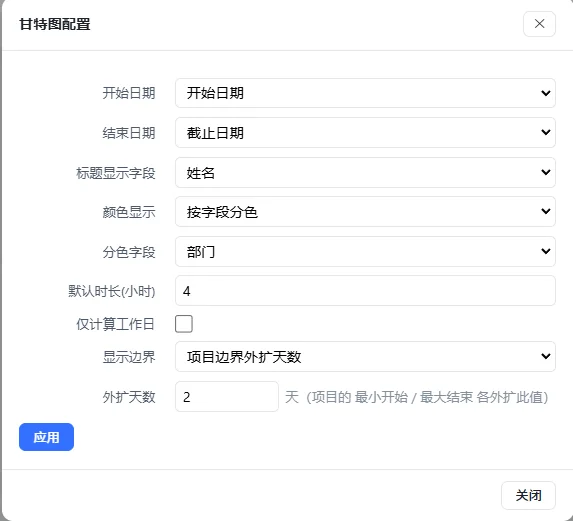The width and height of the screenshot is (573, 521).
Task: Open the 显示边界 dropdown showing 项目边界外扩天数
Action: pyautogui.click(x=365, y=357)
